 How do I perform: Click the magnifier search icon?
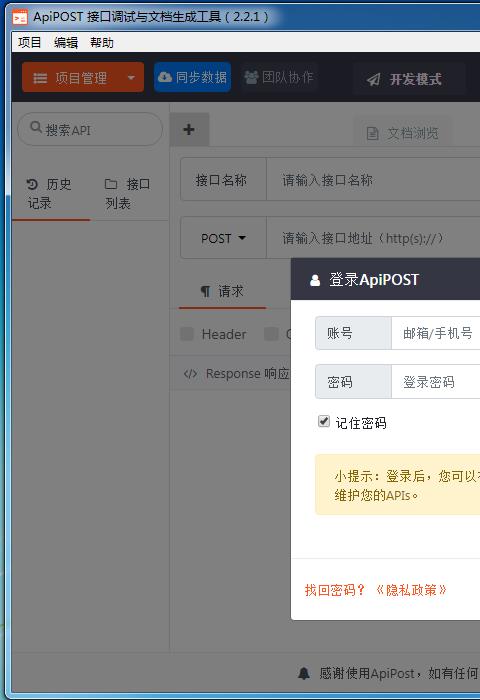(36, 127)
